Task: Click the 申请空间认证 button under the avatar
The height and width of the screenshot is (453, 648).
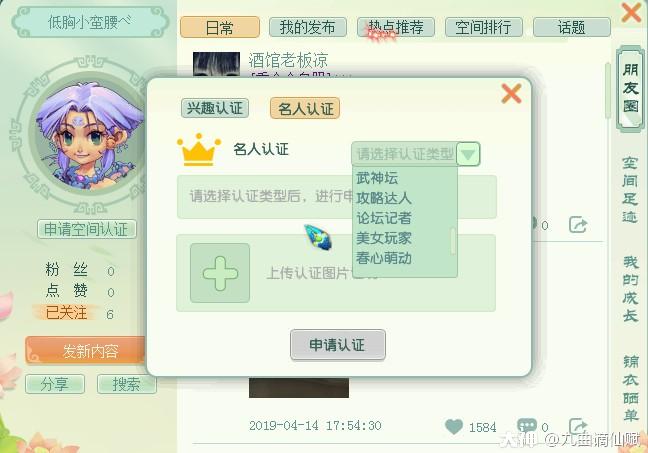Action: pyautogui.click(x=87, y=229)
